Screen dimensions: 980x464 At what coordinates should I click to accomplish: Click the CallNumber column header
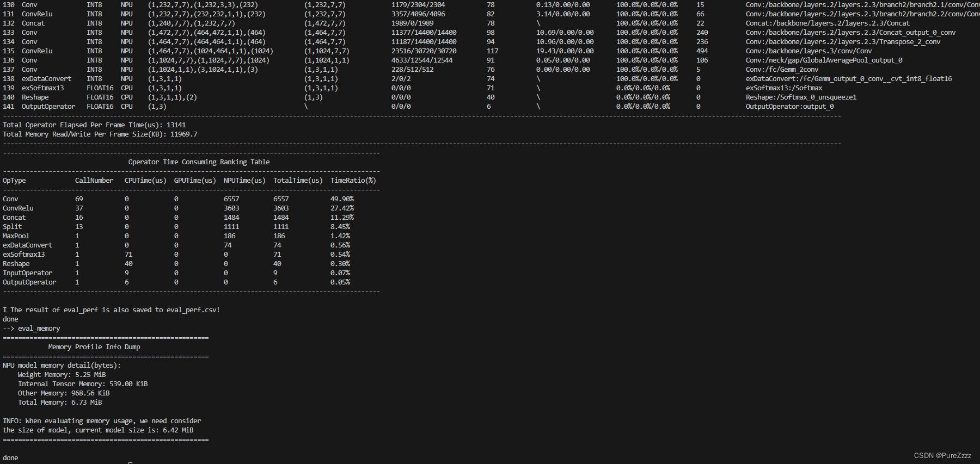pos(94,180)
